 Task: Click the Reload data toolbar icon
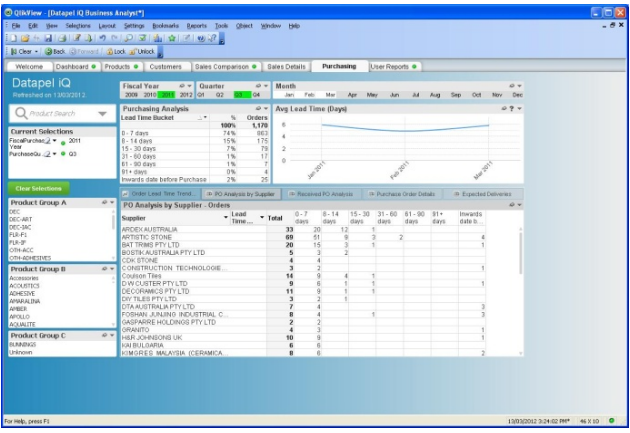point(88,38)
